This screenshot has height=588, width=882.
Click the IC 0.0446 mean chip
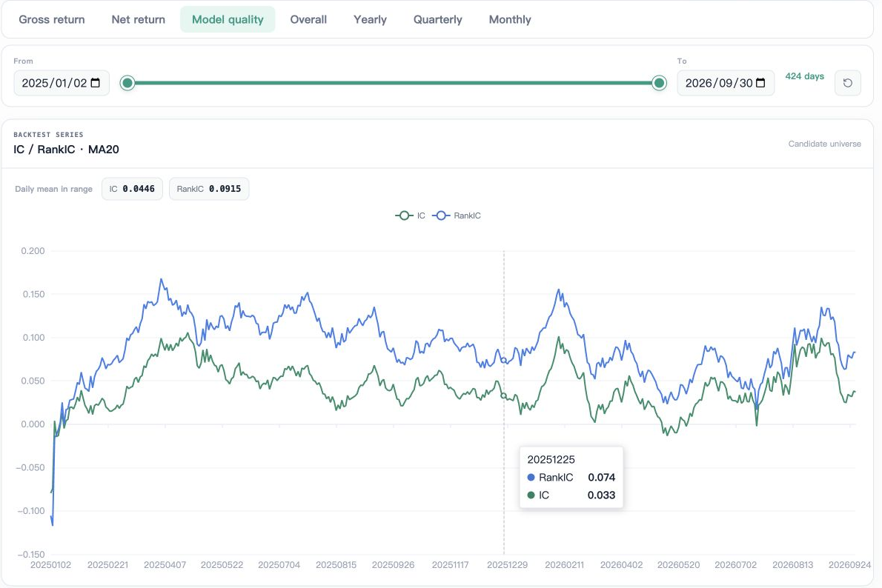(132, 189)
